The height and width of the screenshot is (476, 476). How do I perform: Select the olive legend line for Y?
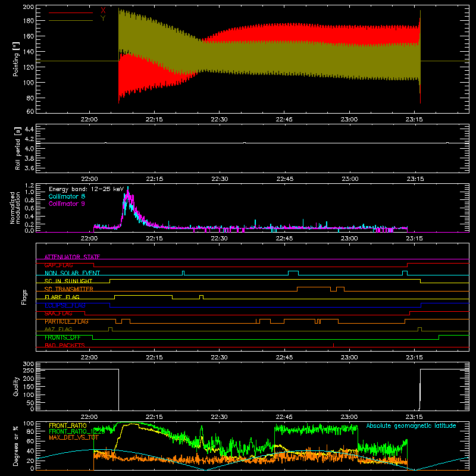[71, 21]
